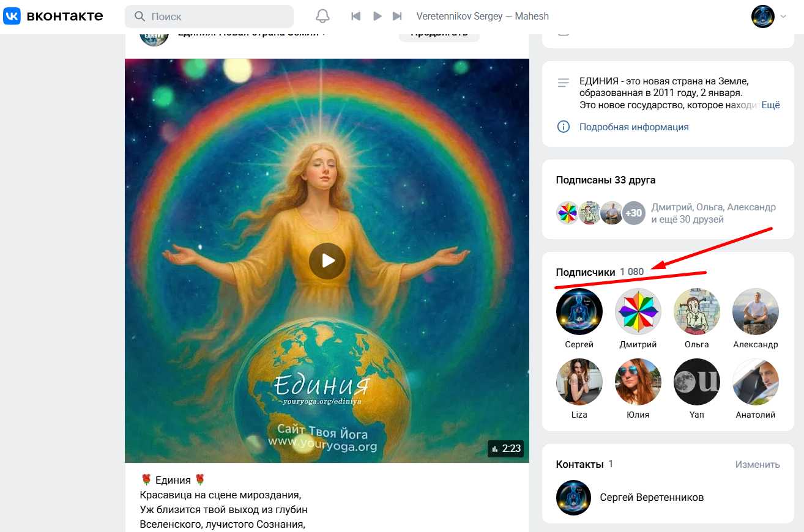The height and width of the screenshot is (532, 804).
Task: Click the VK logo icon
Action: point(12,16)
